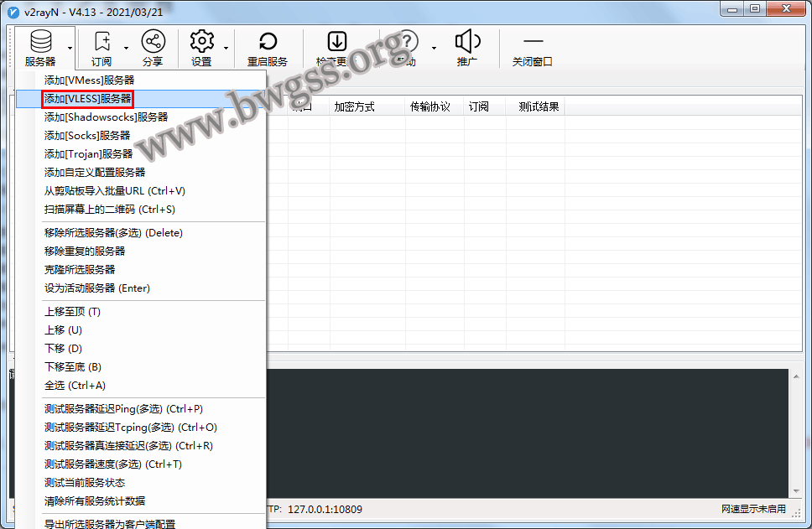
Task: Choose 测试当前服务状态 menu item
Action: pyautogui.click(x=141, y=483)
